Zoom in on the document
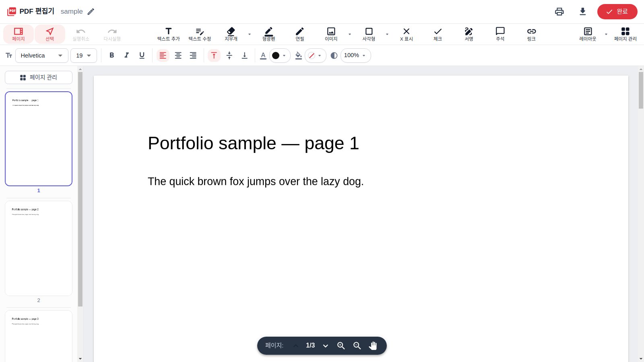644x362 pixels. tap(341, 346)
